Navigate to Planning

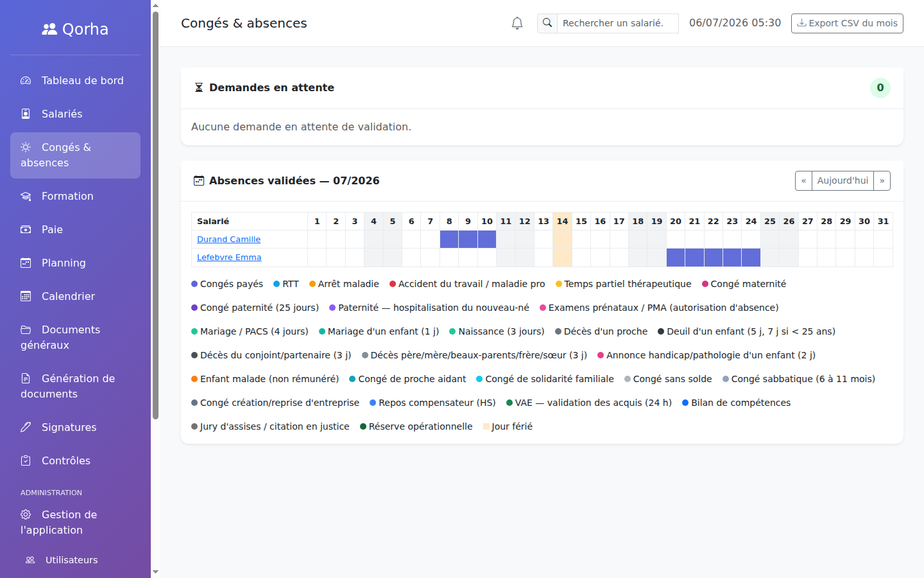coord(75,263)
